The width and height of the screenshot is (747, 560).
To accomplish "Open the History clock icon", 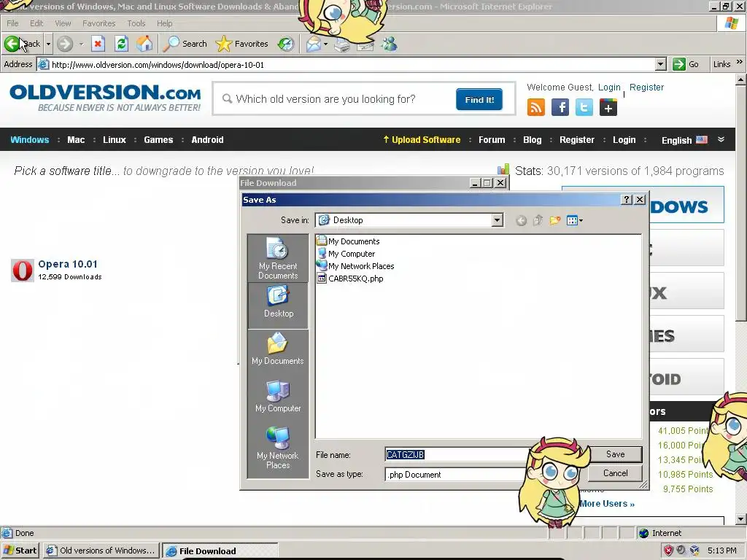I will pyautogui.click(x=286, y=44).
